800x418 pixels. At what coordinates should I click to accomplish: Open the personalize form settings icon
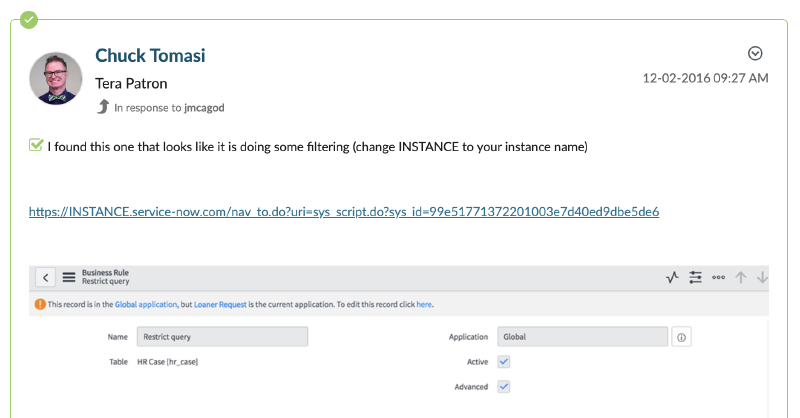[695, 278]
